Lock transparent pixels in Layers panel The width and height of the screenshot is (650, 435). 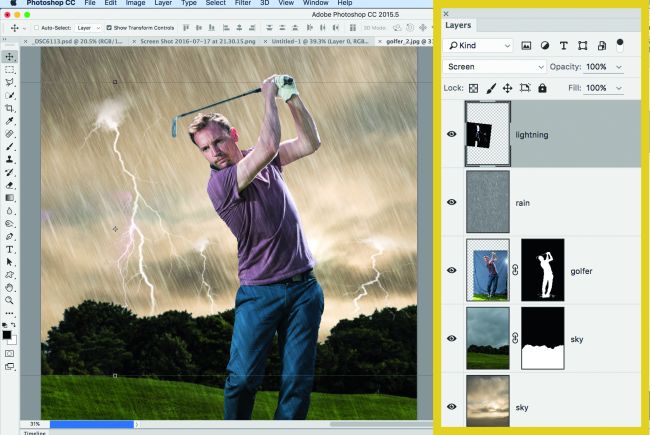tap(473, 88)
